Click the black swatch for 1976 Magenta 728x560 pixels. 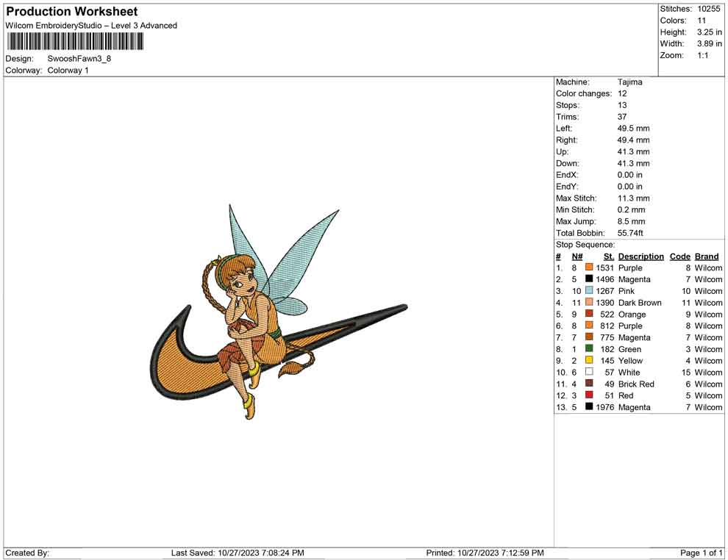(589, 406)
